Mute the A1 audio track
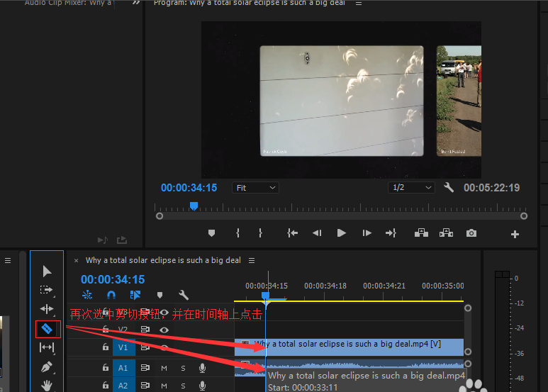This screenshot has width=548, height=392. click(164, 368)
